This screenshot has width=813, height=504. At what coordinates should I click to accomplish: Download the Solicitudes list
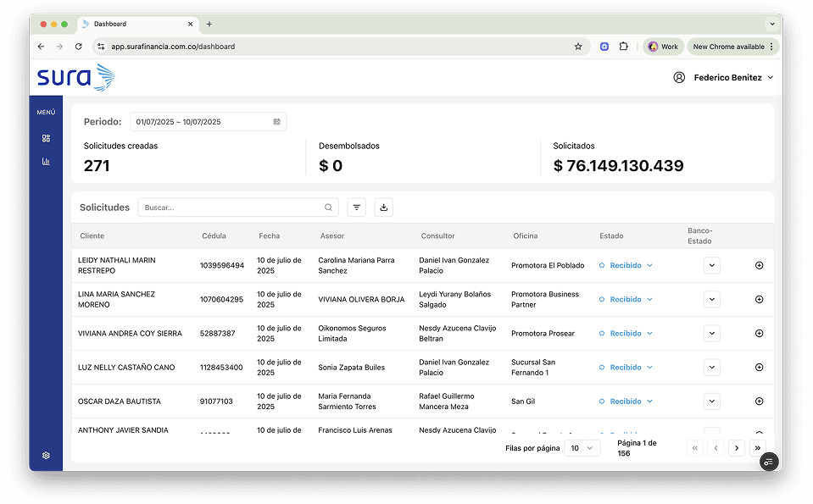tap(383, 208)
